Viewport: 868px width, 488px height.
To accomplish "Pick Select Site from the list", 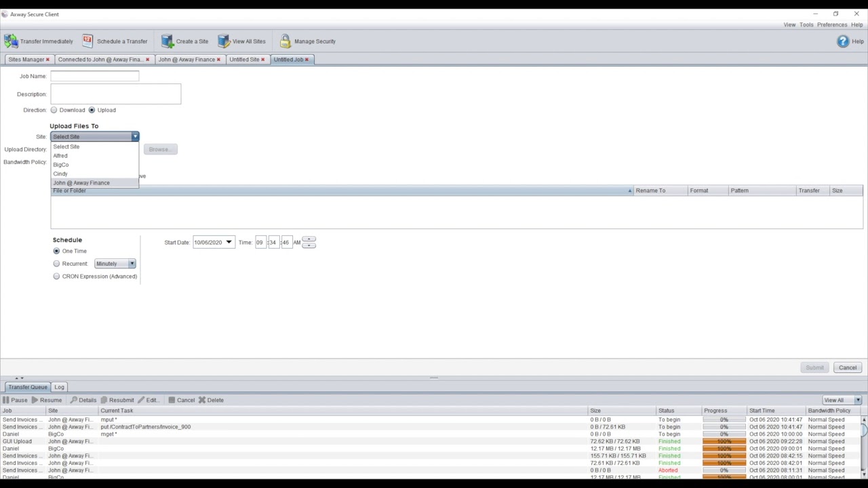I will click(94, 146).
